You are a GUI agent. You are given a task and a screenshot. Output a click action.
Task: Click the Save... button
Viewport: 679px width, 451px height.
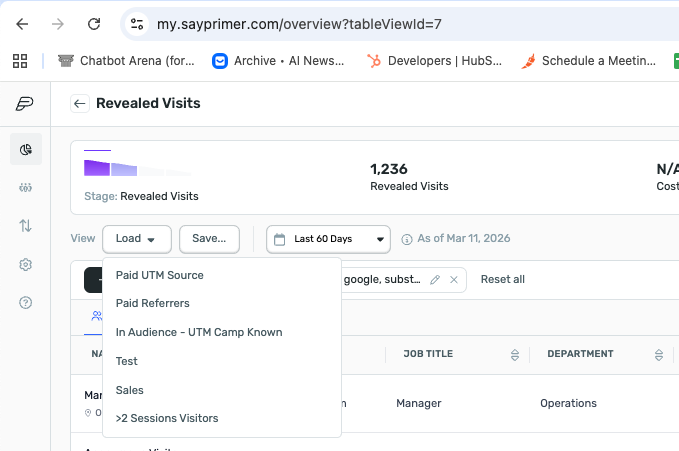pyautogui.click(x=209, y=239)
